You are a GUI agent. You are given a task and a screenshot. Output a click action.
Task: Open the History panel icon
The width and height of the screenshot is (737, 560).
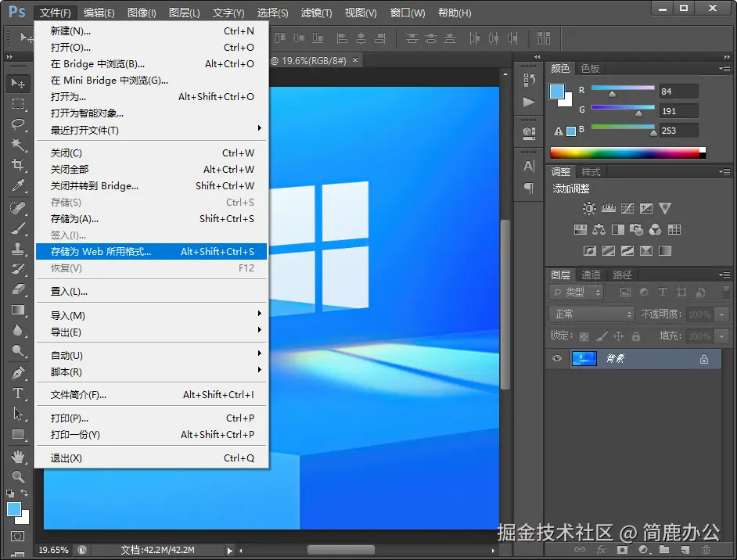(529, 80)
